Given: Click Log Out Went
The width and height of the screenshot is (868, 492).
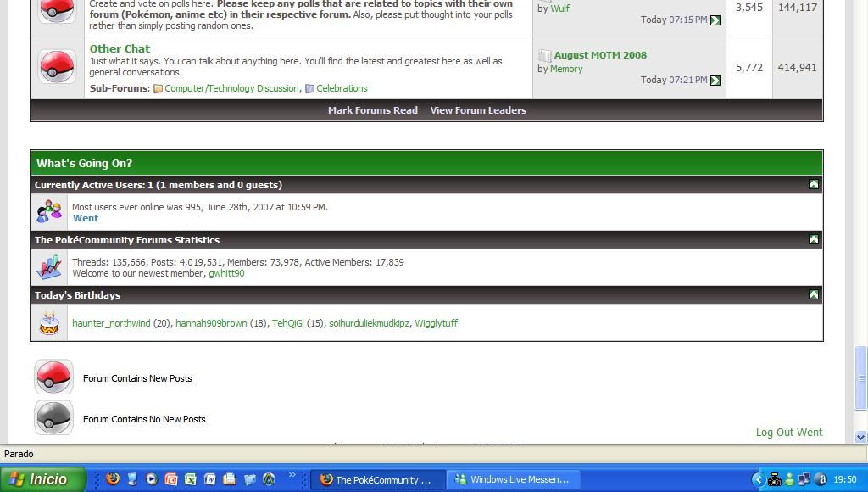Looking at the screenshot, I should tap(789, 432).
